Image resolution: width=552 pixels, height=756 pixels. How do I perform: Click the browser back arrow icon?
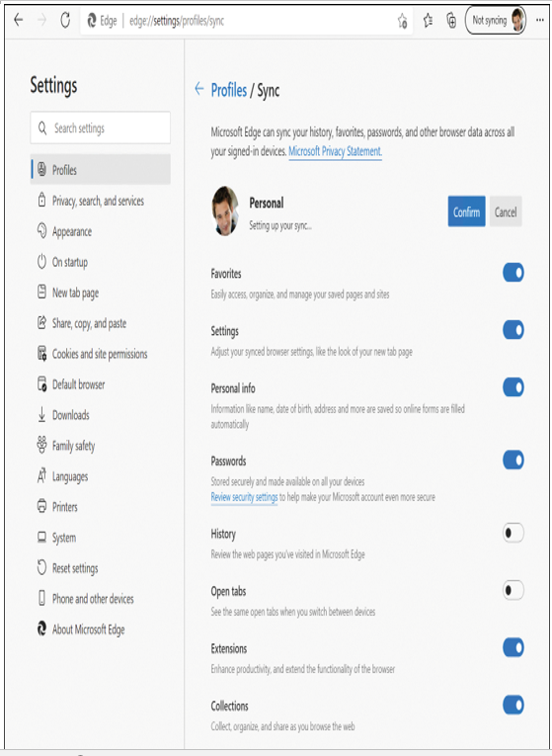[x=19, y=20]
